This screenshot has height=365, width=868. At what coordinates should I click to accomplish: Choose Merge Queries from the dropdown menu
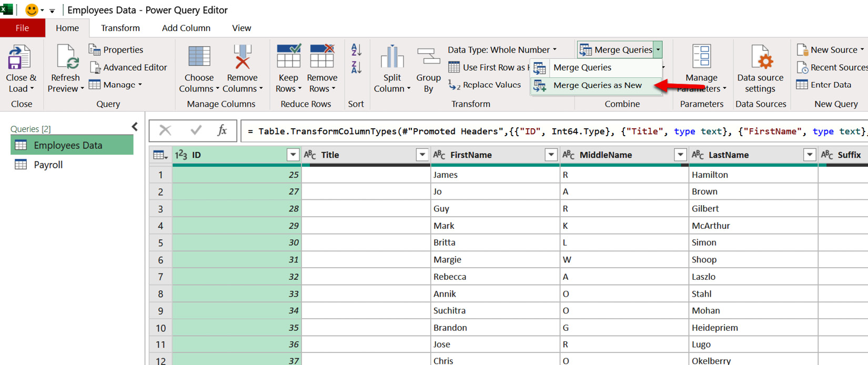(597, 67)
